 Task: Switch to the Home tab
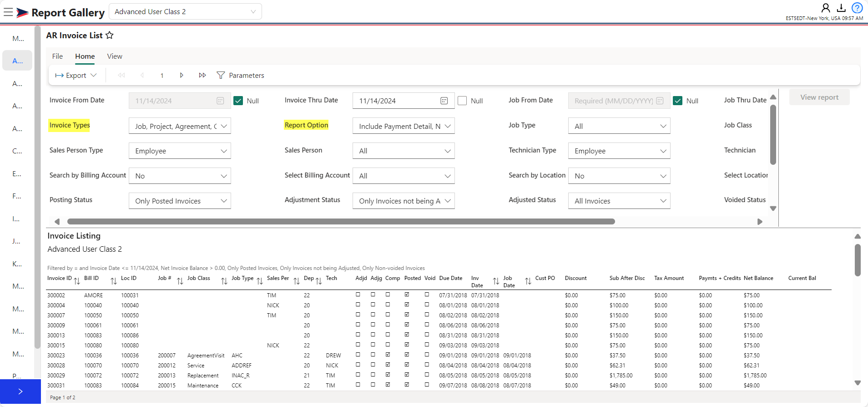[x=85, y=56]
